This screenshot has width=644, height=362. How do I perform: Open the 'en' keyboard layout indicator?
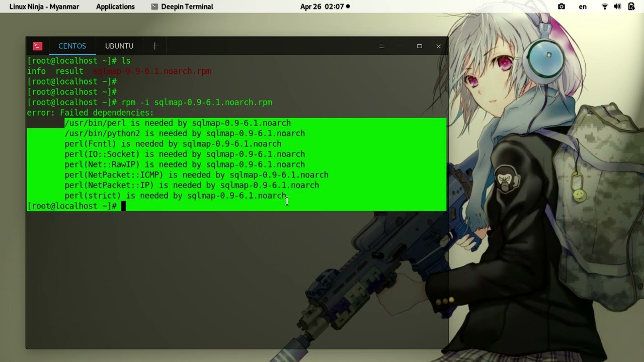[x=583, y=7]
